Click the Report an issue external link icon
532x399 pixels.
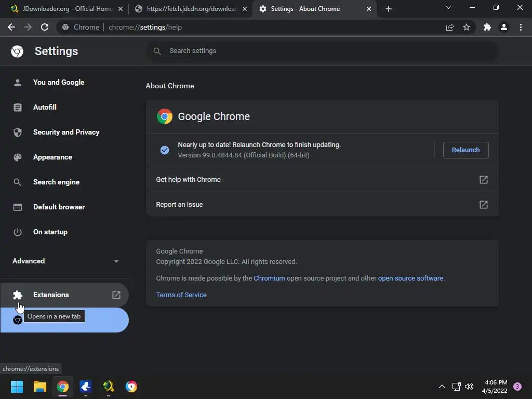[x=484, y=205]
